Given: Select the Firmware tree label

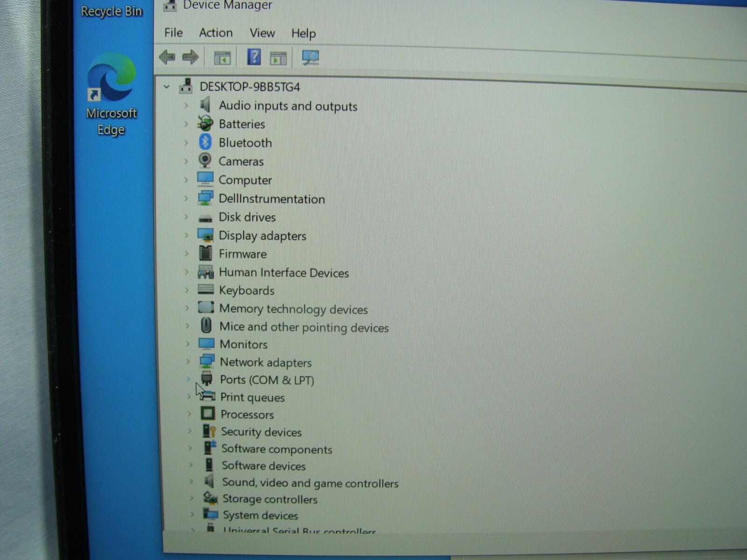Looking at the screenshot, I should (243, 254).
